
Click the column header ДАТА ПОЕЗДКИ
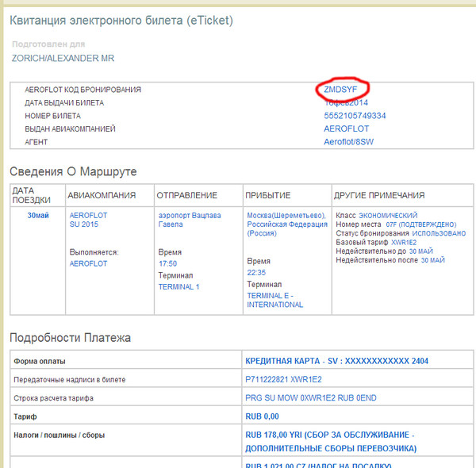click(31, 195)
